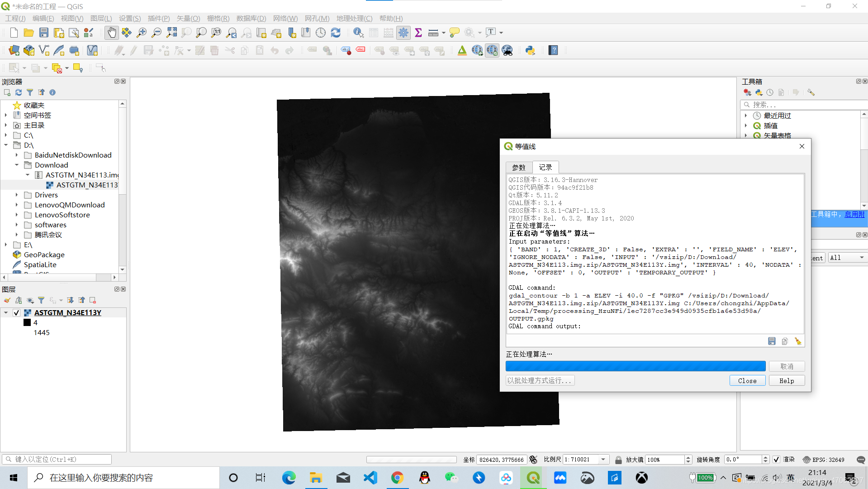This screenshot has width=868, height=489.
Task: Switch to the 参数 tab
Action: [519, 168]
